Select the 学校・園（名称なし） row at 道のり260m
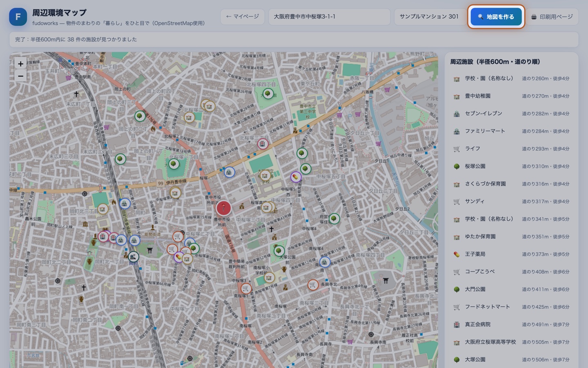This screenshot has width=588, height=368. click(x=511, y=79)
